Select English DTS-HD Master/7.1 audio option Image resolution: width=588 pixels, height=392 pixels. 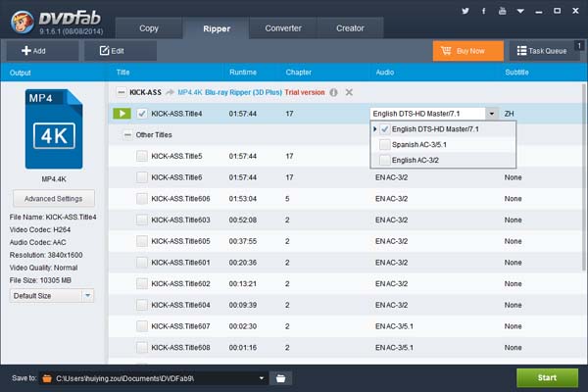coord(443,129)
